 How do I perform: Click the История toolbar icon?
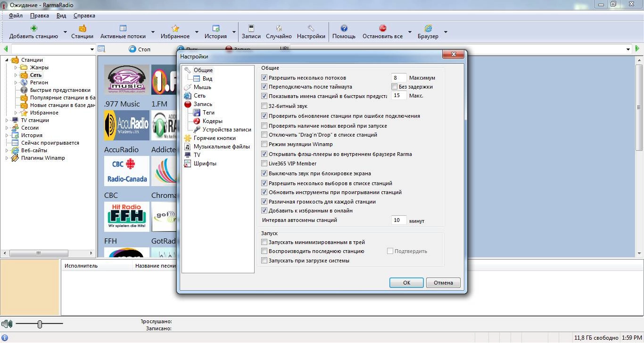point(216,28)
